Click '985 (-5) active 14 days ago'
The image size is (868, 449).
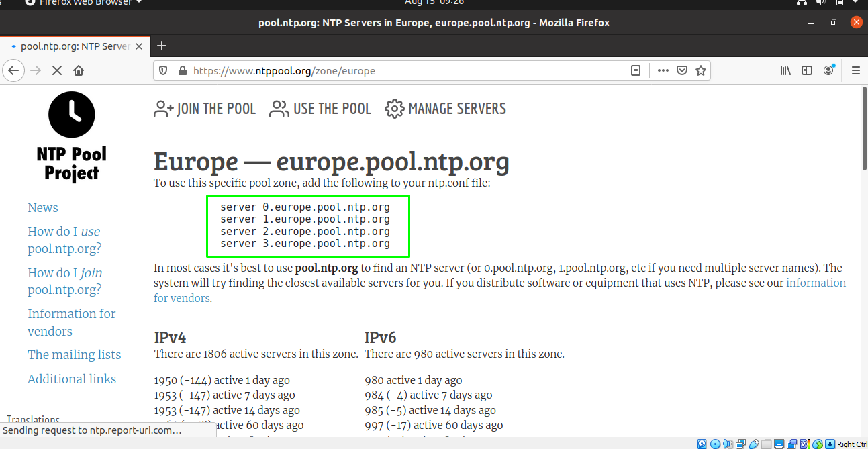pos(430,411)
